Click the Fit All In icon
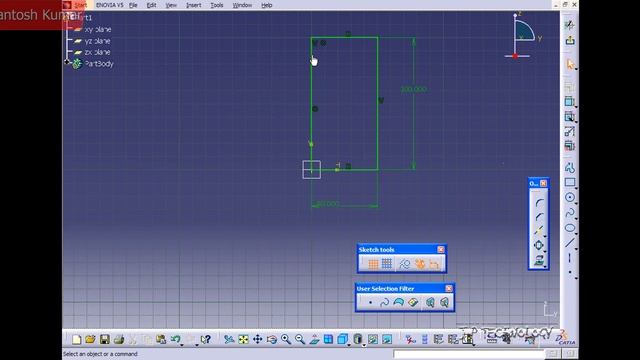Screen dimensions: 640x360 243,340
